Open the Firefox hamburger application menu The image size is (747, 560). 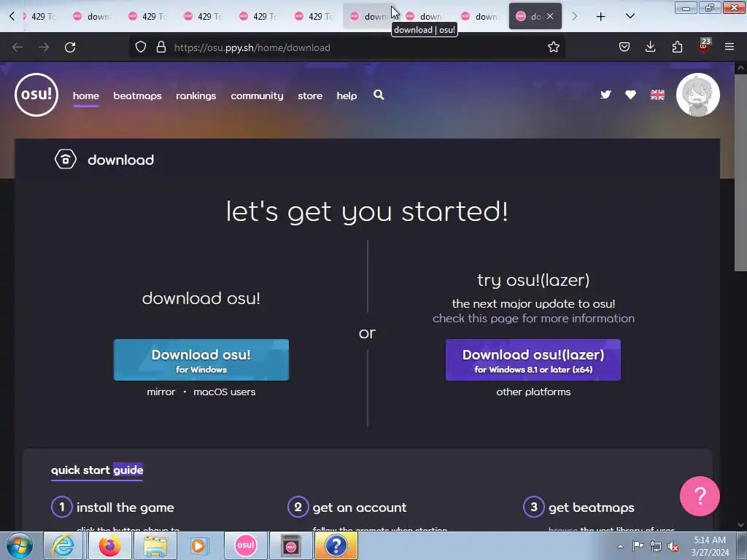(x=729, y=47)
